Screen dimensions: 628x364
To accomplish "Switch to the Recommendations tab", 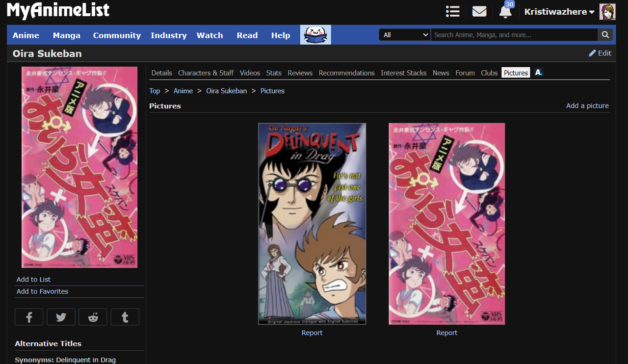I will pyautogui.click(x=346, y=73).
